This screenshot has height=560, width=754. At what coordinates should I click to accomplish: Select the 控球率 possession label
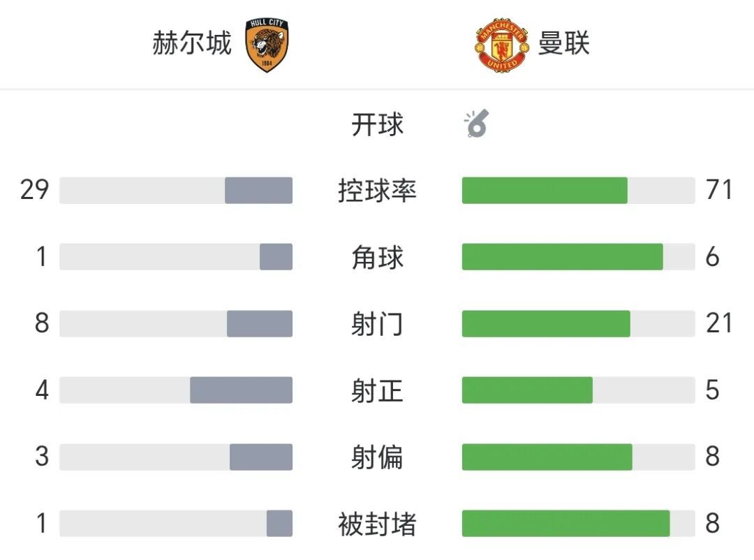(x=378, y=191)
